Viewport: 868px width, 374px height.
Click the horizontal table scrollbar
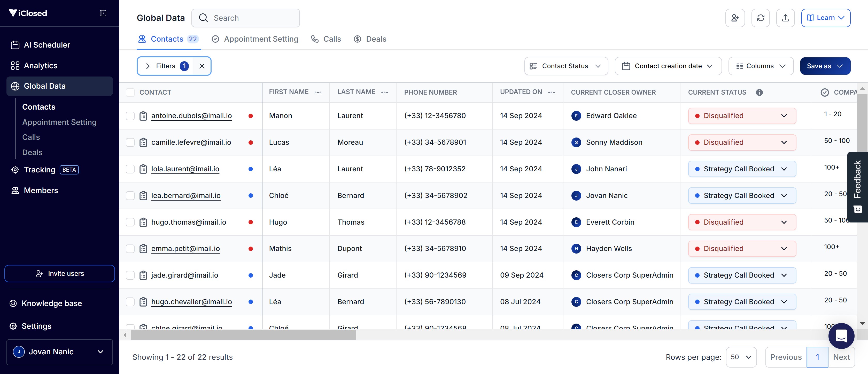pos(243,335)
